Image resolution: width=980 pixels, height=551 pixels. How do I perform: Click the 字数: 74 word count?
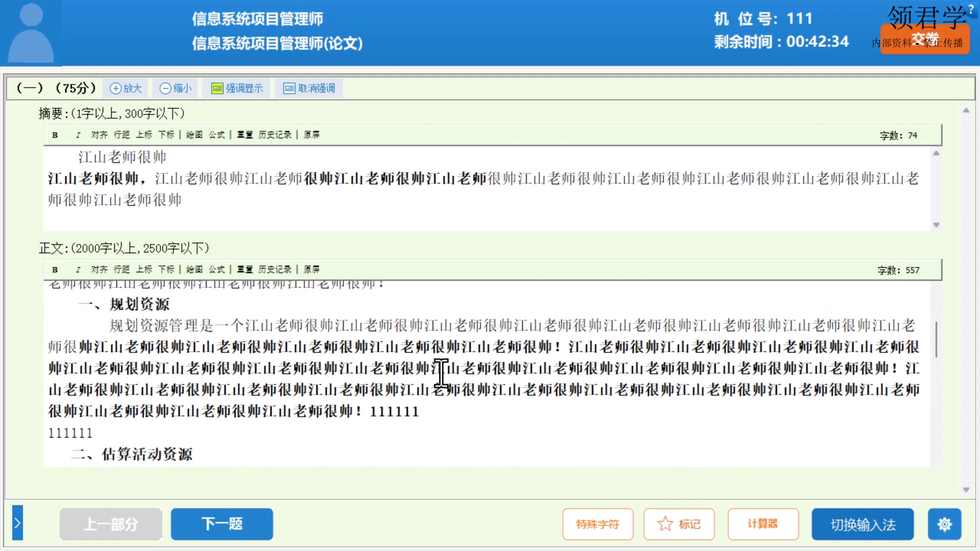[x=898, y=135]
